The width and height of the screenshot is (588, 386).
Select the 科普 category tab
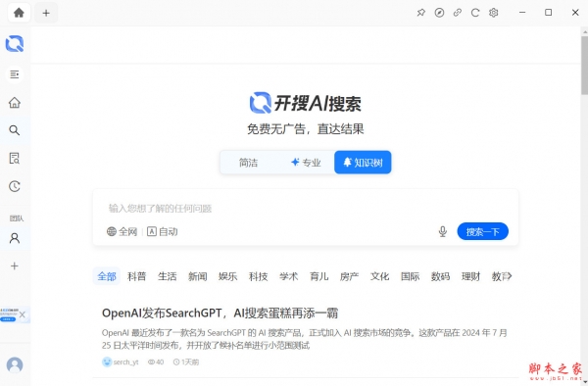click(x=136, y=276)
